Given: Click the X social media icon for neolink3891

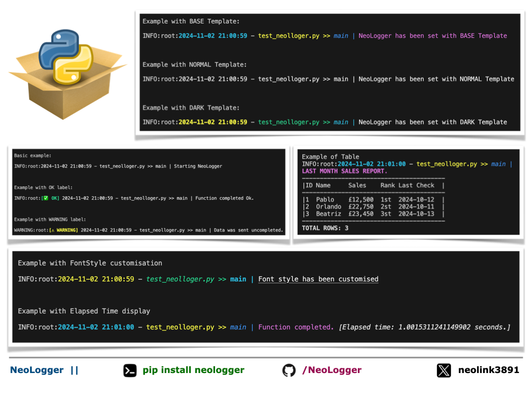Looking at the screenshot, I should click(x=444, y=370).
